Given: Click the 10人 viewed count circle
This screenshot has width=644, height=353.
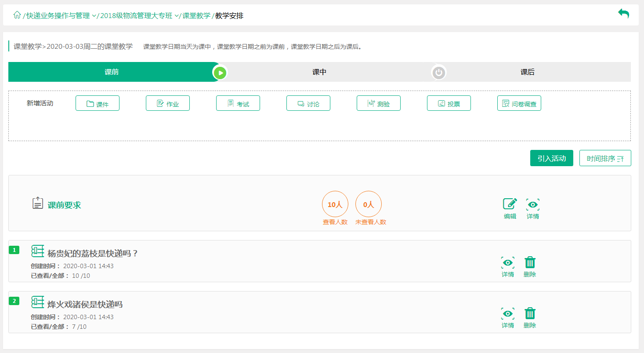Looking at the screenshot, I should (335, 204).
